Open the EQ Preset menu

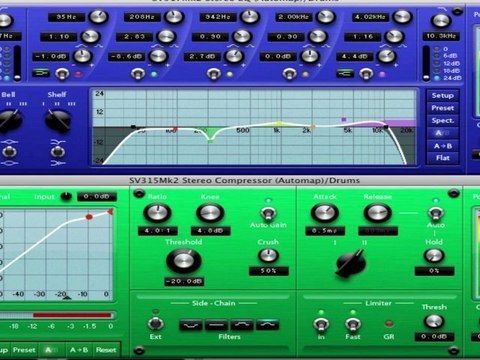pyautogui.click(x=443, y=108)
